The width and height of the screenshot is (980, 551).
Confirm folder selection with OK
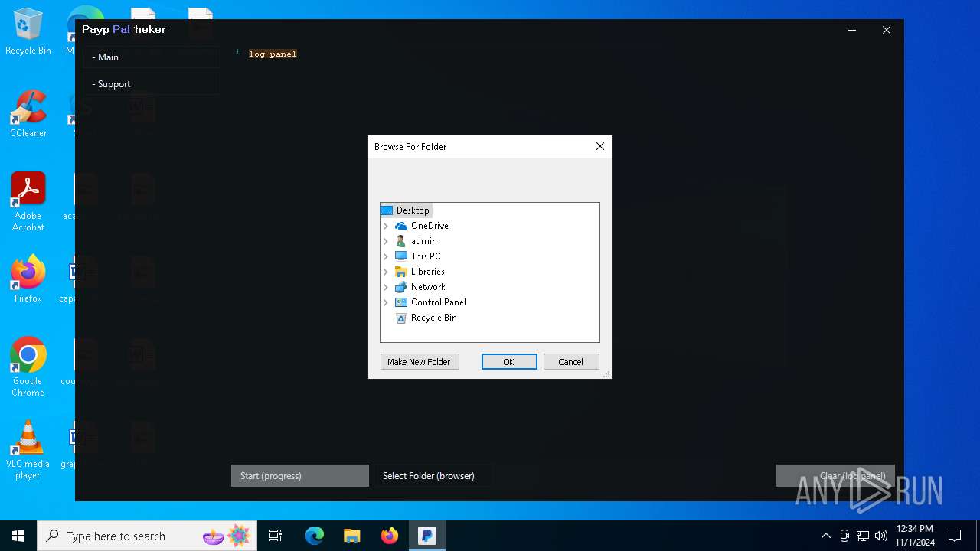[509, 362]
